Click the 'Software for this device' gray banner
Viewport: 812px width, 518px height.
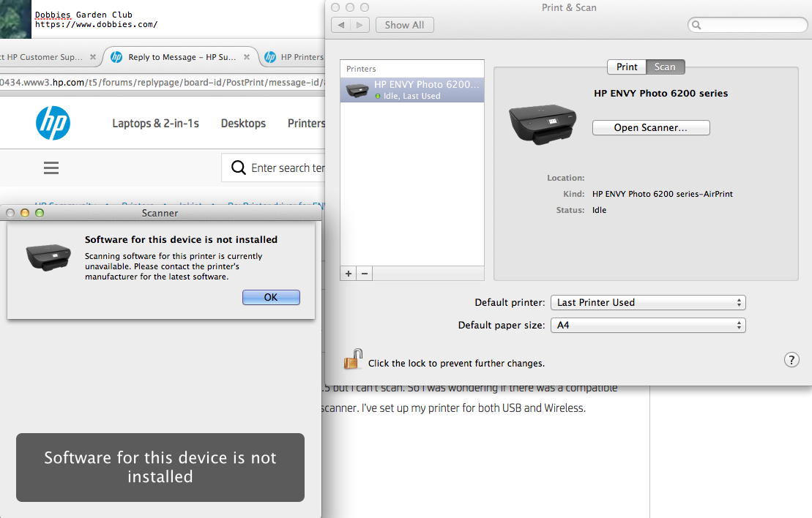point(160,467)
